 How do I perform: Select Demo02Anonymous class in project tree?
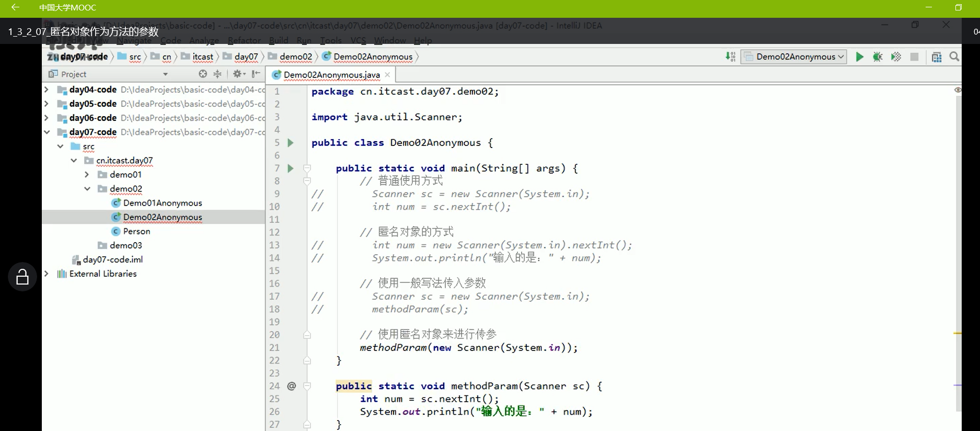pyautogui.click(x=163, y=217)
